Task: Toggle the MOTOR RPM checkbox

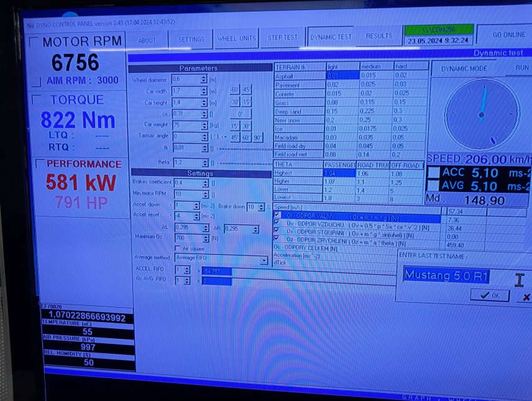Action: [35, 43]
